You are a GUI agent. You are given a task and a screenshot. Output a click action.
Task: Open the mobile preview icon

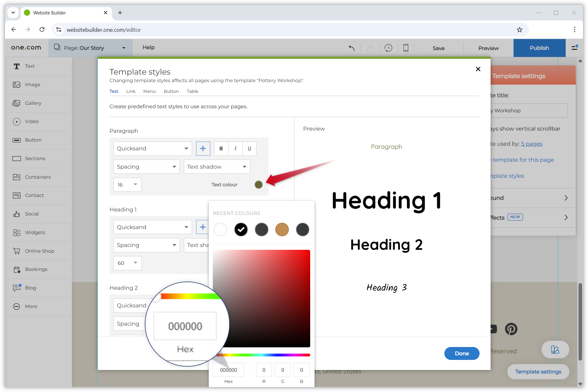[x=406, y=48]
